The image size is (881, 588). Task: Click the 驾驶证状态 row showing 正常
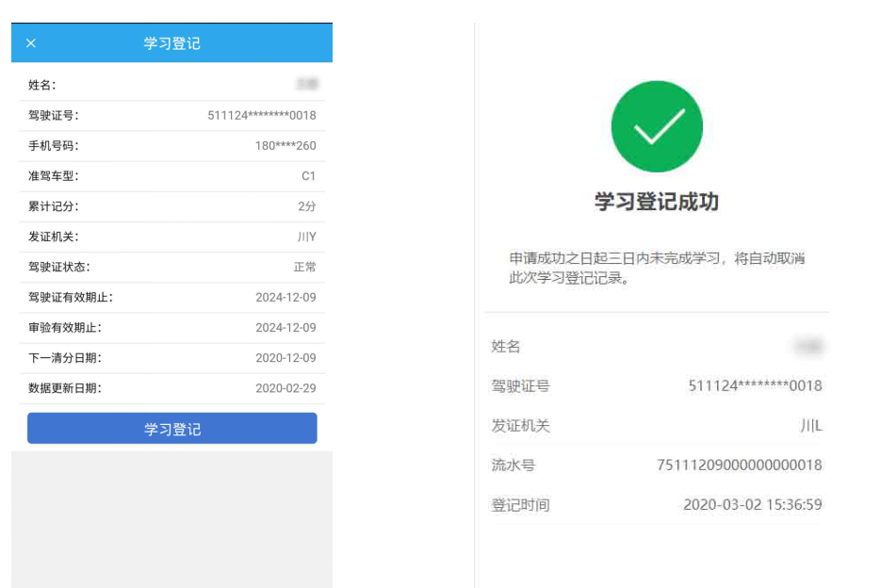[x=171, y=267]
